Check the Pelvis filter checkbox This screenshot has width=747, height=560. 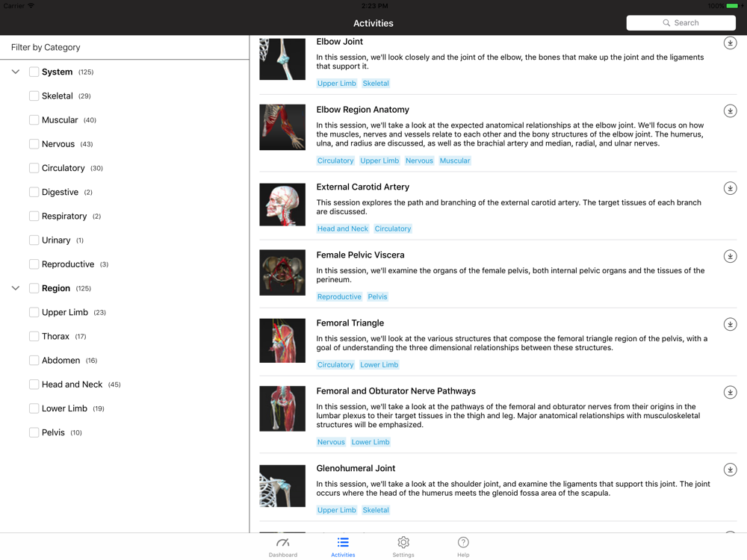(34, 432)
